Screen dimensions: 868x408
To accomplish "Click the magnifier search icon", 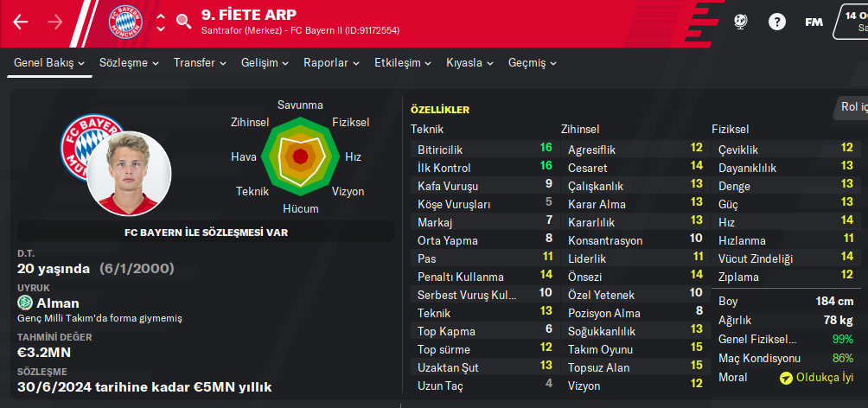I will (183, 22).
